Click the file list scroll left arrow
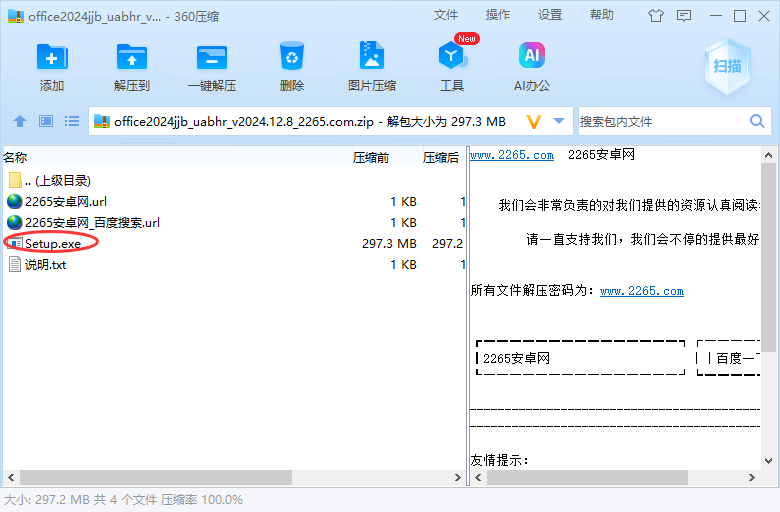Viewport: 780px width, 512px height. coord(11,478)
